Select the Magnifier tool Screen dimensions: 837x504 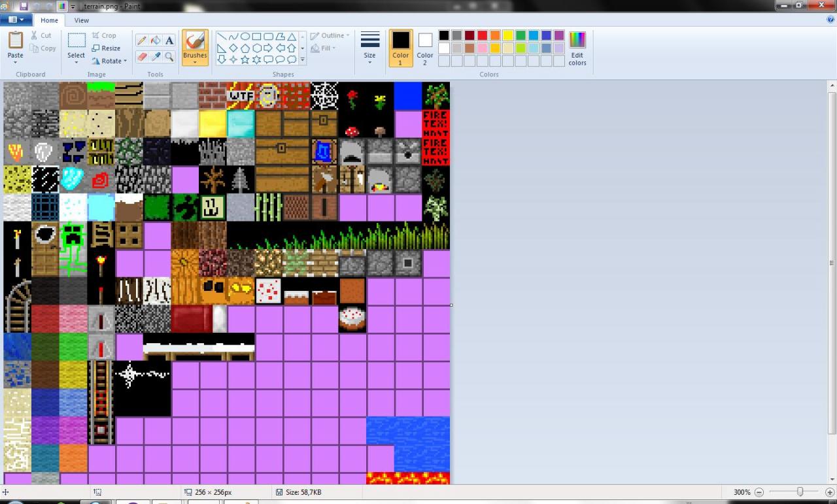[x=169, y=57]
